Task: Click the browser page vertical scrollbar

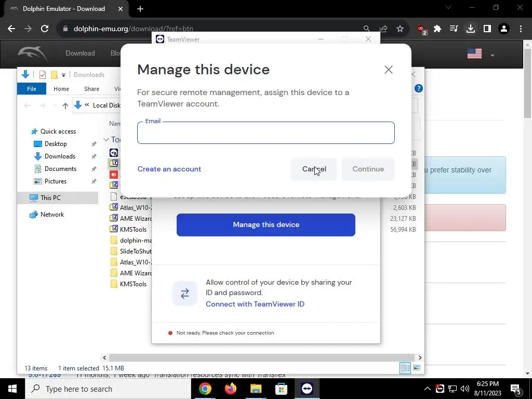Action: click(x=528, y=84)
